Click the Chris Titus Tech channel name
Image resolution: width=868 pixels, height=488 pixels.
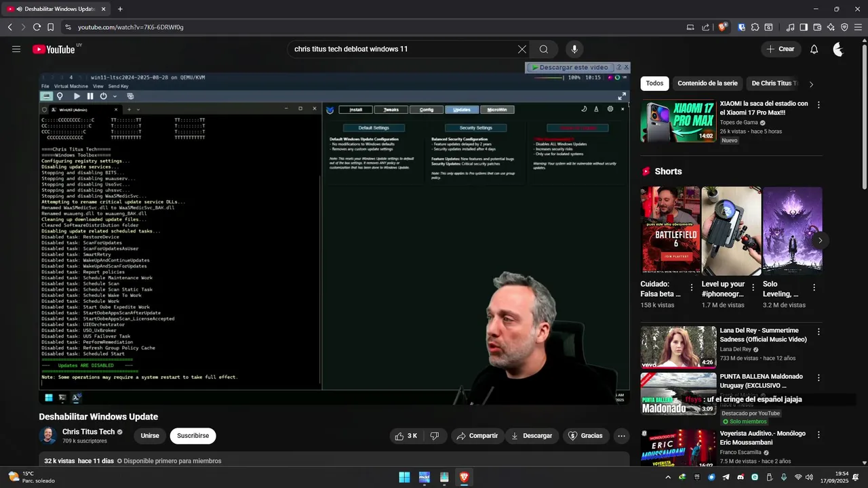(x=89, y=432)
